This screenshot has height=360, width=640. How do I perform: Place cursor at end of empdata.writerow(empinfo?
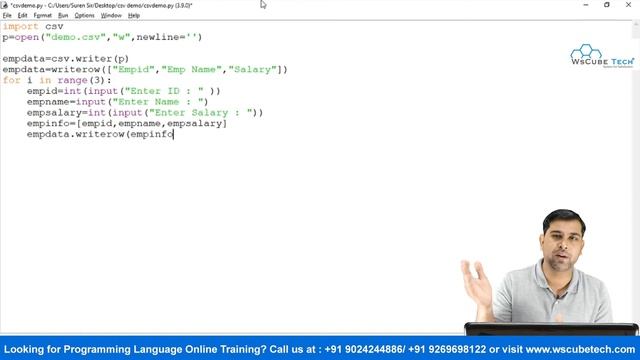click(174, 134)
